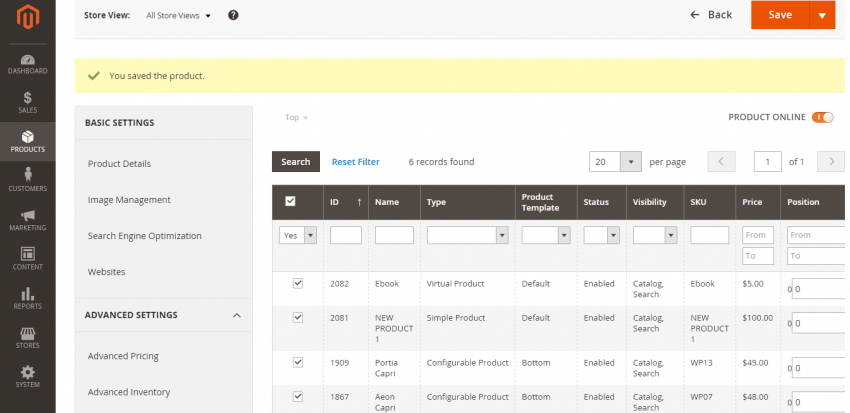This screenshot has height=413, width=850.
Task: Uncheck the Ebook product row checkbox
Action: [x=298, y=283]
